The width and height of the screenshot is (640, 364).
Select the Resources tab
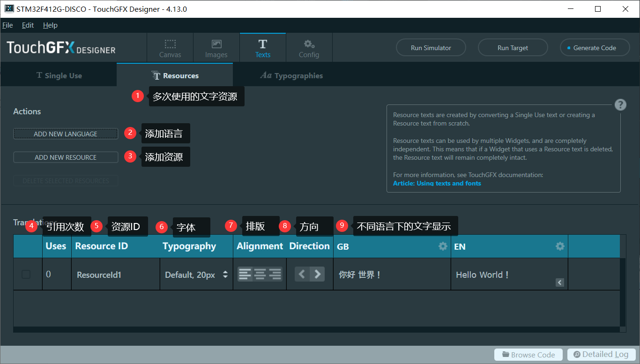(x=175, y=75)
